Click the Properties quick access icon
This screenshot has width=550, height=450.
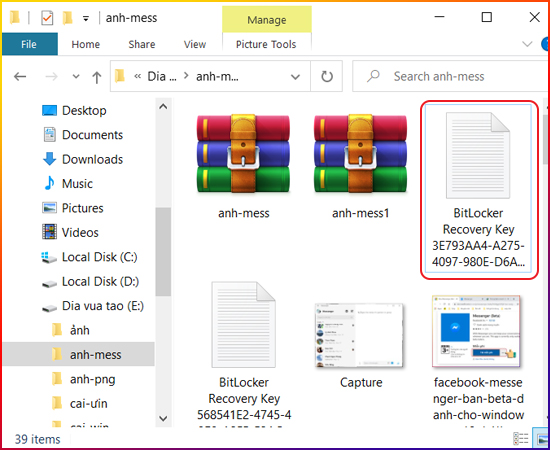pyautogui.click(x=47, y=18)
